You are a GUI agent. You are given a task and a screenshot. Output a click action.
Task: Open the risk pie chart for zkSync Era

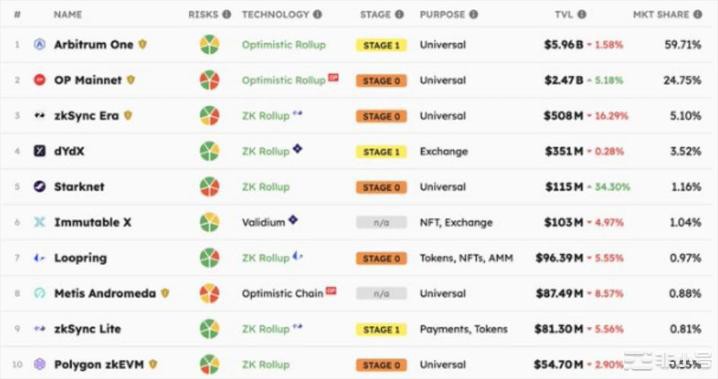coord(209,116)
